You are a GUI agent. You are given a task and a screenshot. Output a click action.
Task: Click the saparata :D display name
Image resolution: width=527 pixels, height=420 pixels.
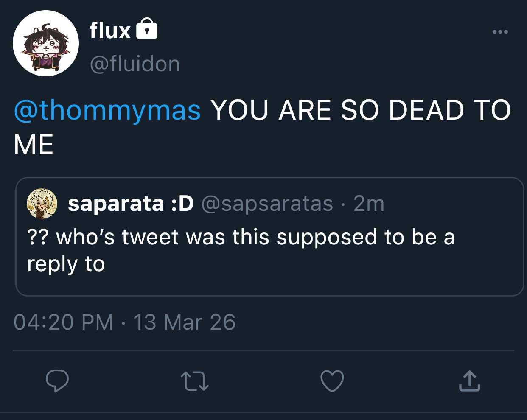[131, 204]
